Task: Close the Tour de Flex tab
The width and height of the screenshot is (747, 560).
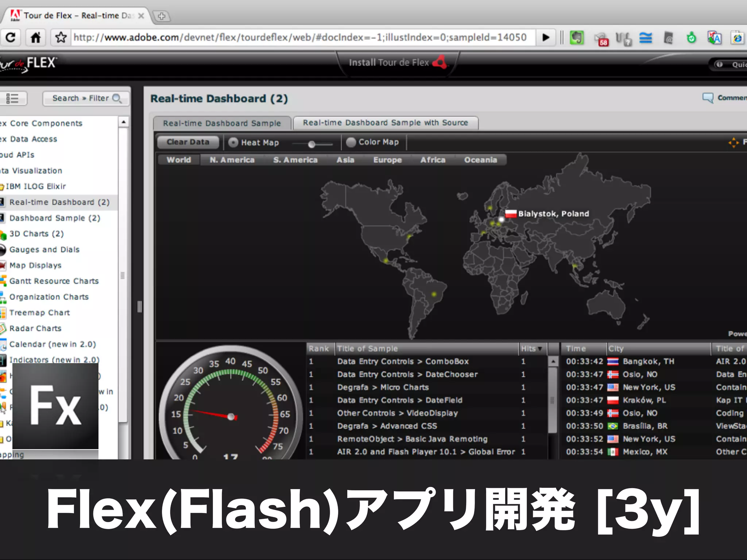Action: coord(141,16)
